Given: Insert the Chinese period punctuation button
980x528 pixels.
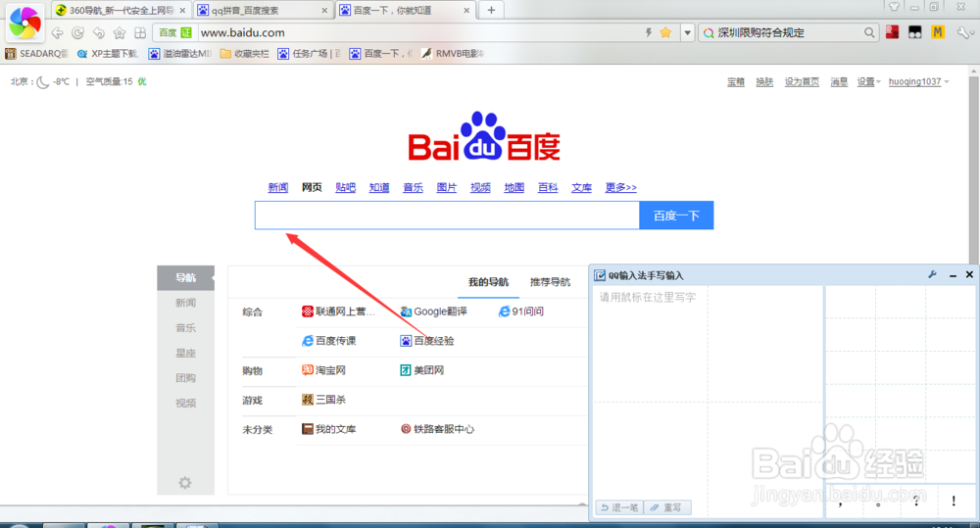Looking at the screenshot, I should pos(878,502).
